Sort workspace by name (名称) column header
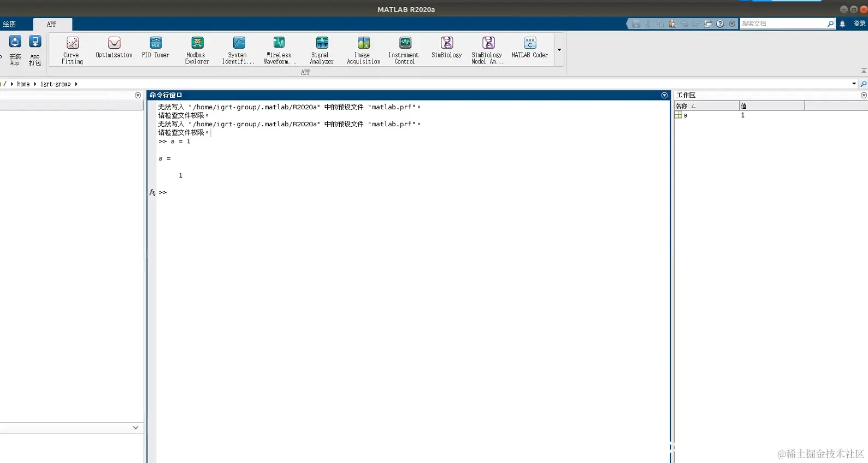This screenshot has height=463, width=868. 706,106
